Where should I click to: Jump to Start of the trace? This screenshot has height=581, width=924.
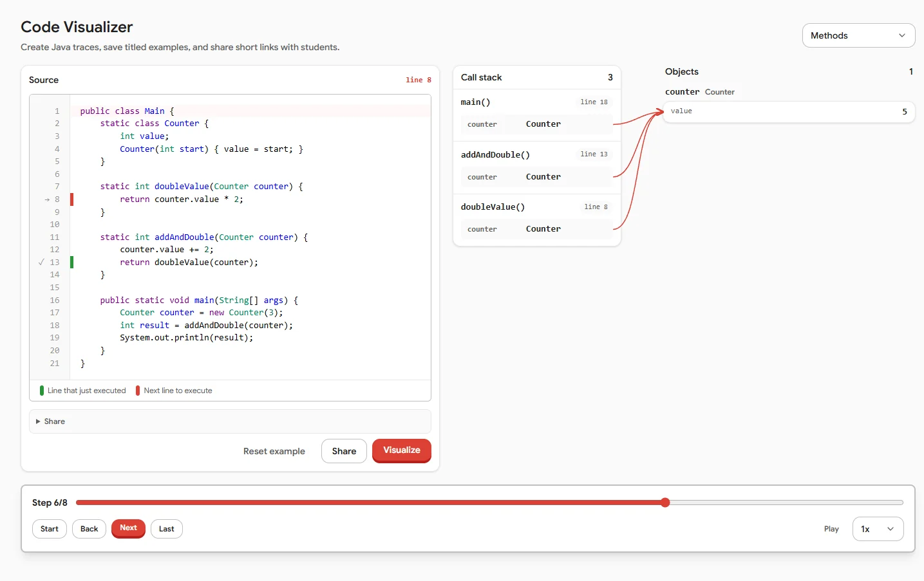pos(50,529)
